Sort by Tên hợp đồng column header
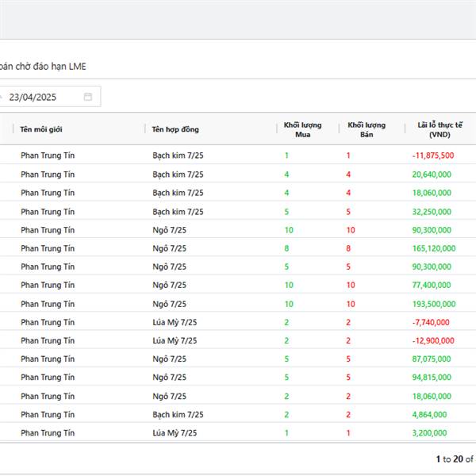The height and width of the screenshot is (476, 476). 175,129
